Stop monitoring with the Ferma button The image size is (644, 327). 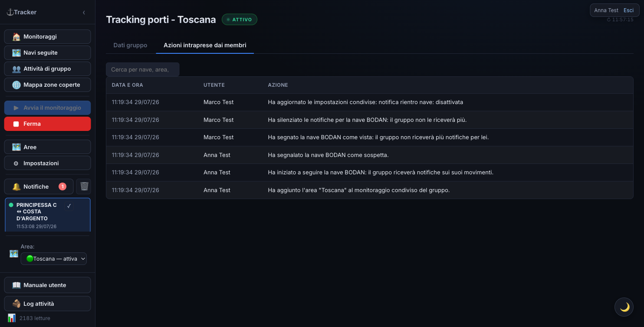pyautogui.click(x=47, y=124)
